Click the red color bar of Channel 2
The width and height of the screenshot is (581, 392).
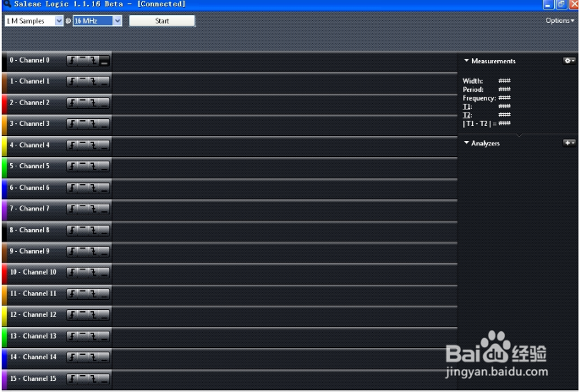tap(4, 104)
